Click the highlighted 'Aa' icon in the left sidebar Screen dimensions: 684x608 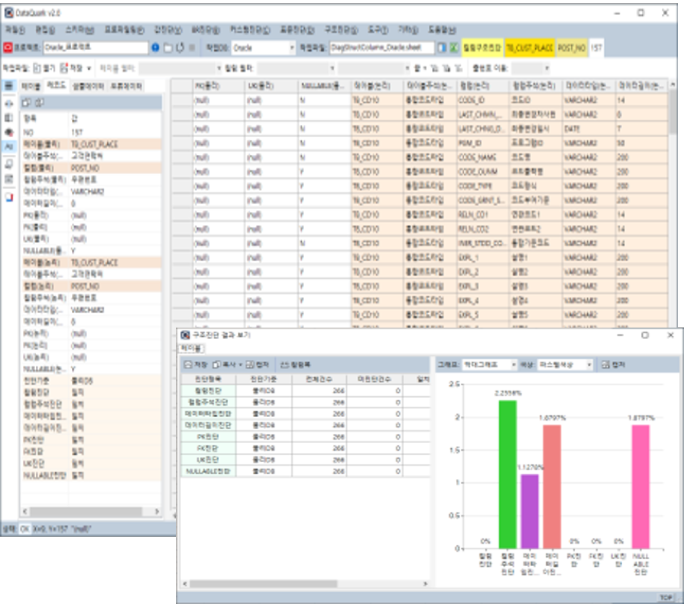pyautogui.click(x=9, y=143)
